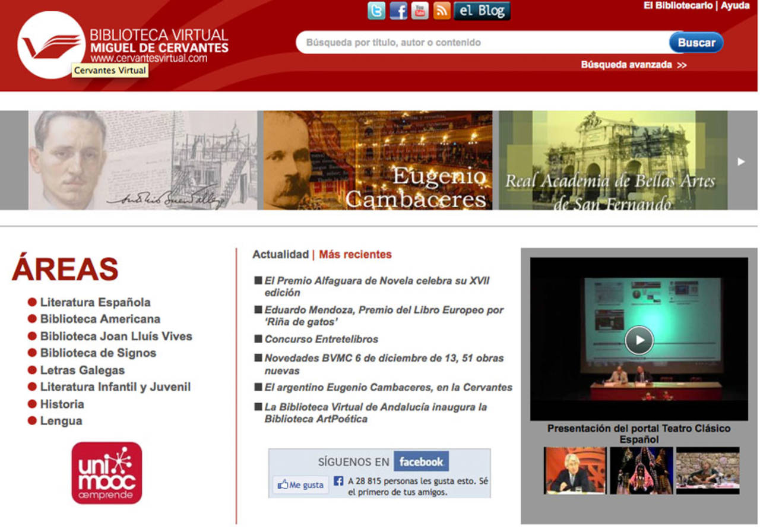Click the Facebook icon in header
Screen dimensions: 760x532
pos(398,11)
